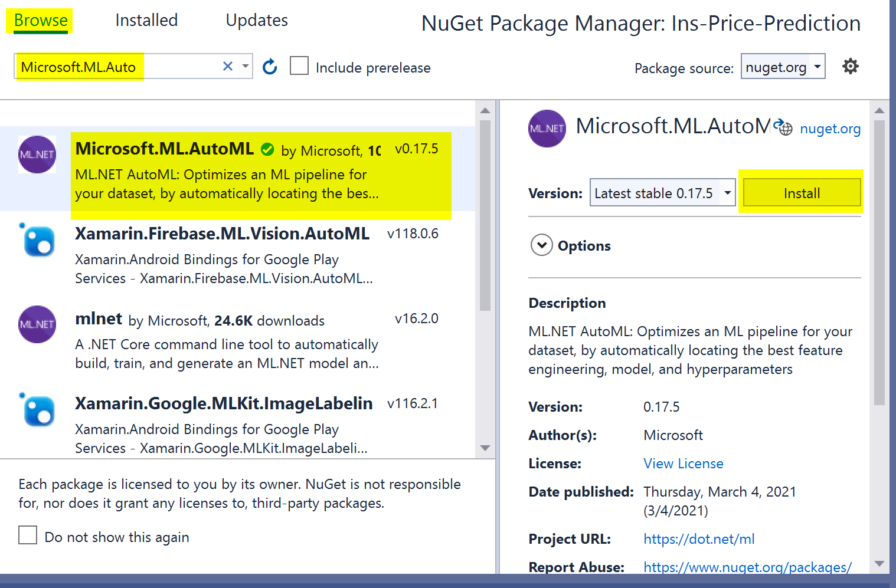Viewport: 896px width, 588px height.
Task: Click the package list scrollbar down arrow
Action: pos(485,448)
